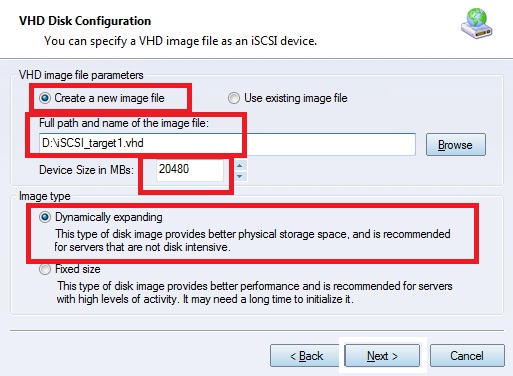Open the Browse file dialog
The width and height of the screenshot is (513, 376).
(456, 145)
